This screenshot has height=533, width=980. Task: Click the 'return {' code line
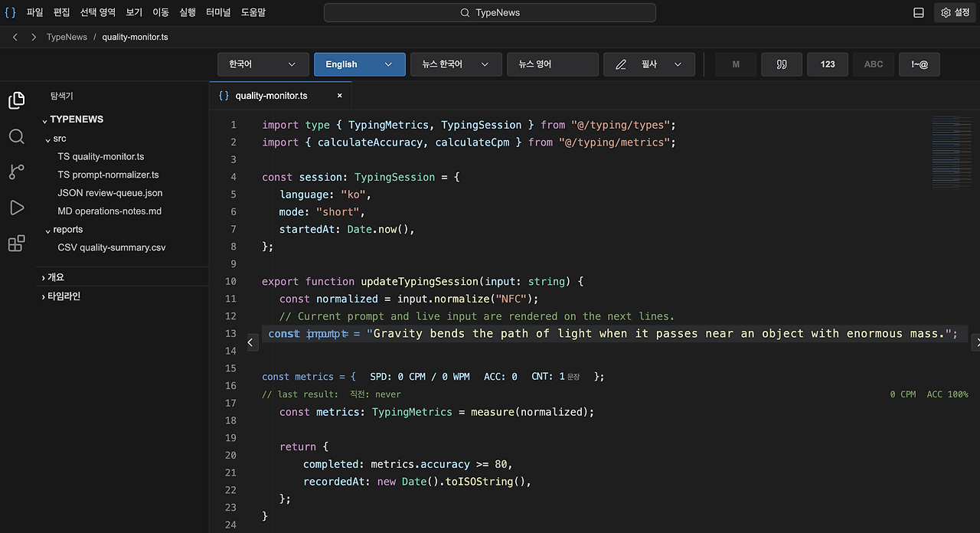pos(303,446)
